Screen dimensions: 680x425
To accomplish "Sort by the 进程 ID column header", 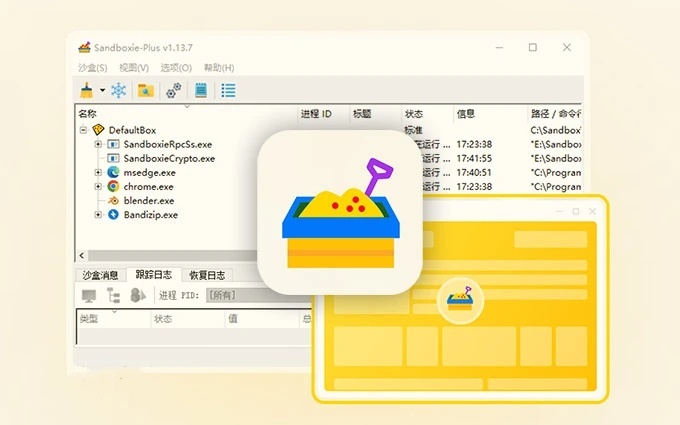I will click(323, 114).
